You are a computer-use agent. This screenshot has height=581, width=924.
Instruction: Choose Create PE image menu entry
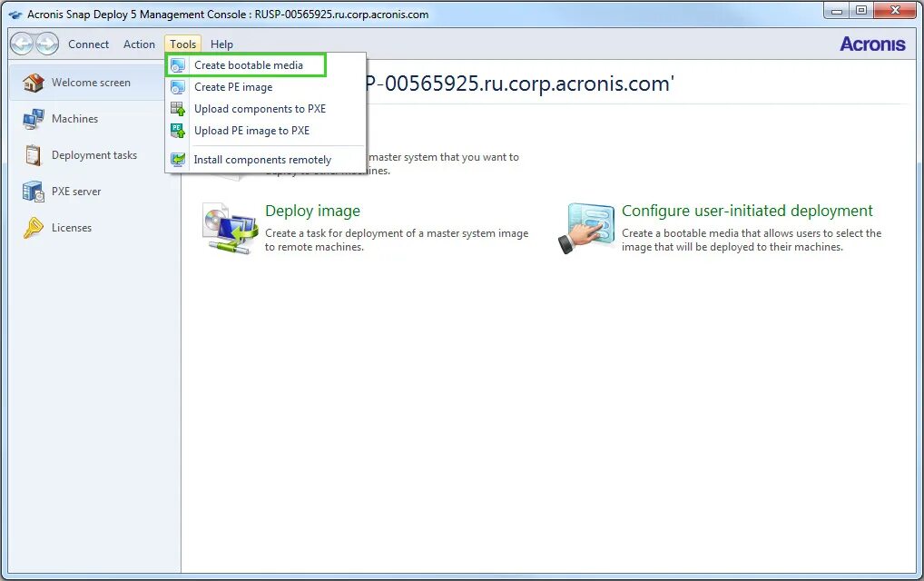265,87
